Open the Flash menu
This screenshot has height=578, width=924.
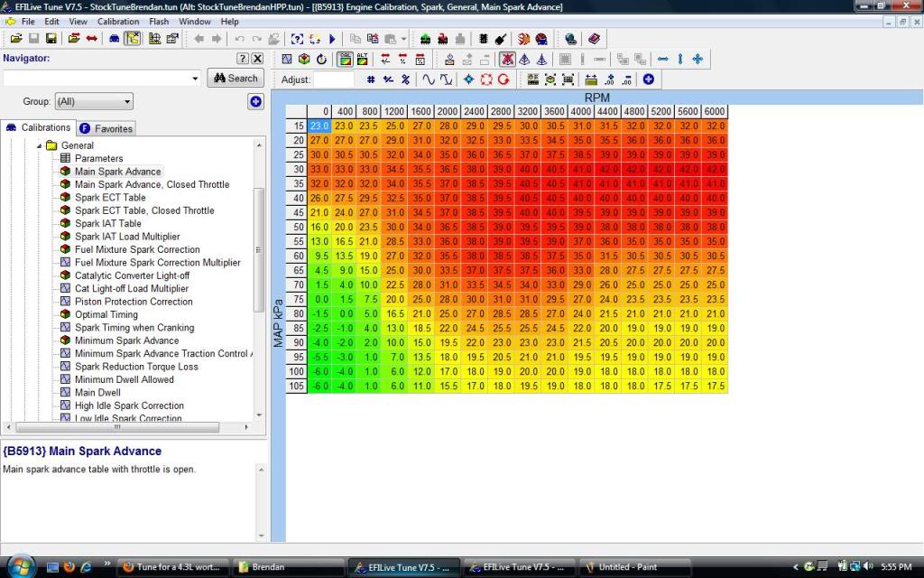tap(159, 22)
